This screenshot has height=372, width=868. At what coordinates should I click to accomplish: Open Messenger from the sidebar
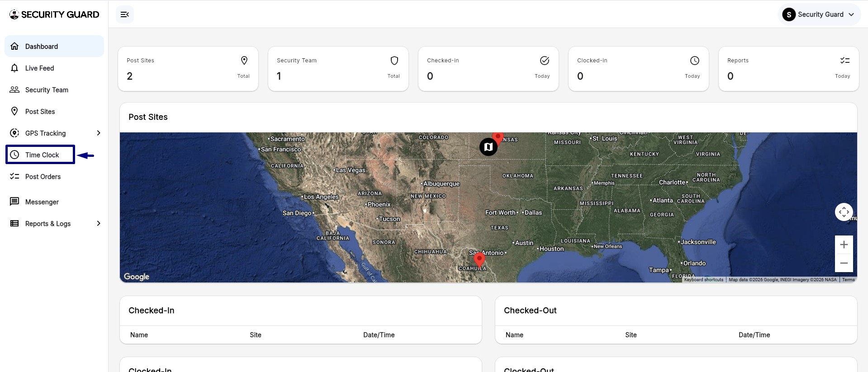tap(54, 202)
